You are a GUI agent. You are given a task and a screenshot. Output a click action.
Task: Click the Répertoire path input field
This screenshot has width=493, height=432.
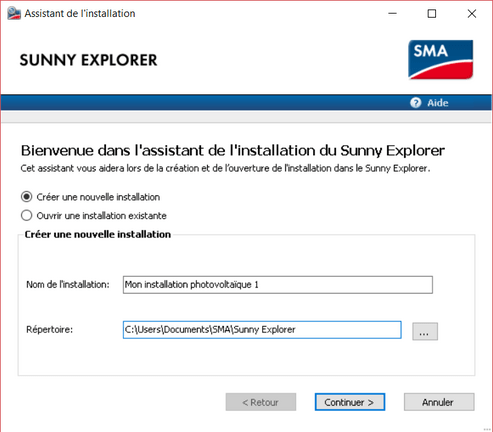coord(262,330)
